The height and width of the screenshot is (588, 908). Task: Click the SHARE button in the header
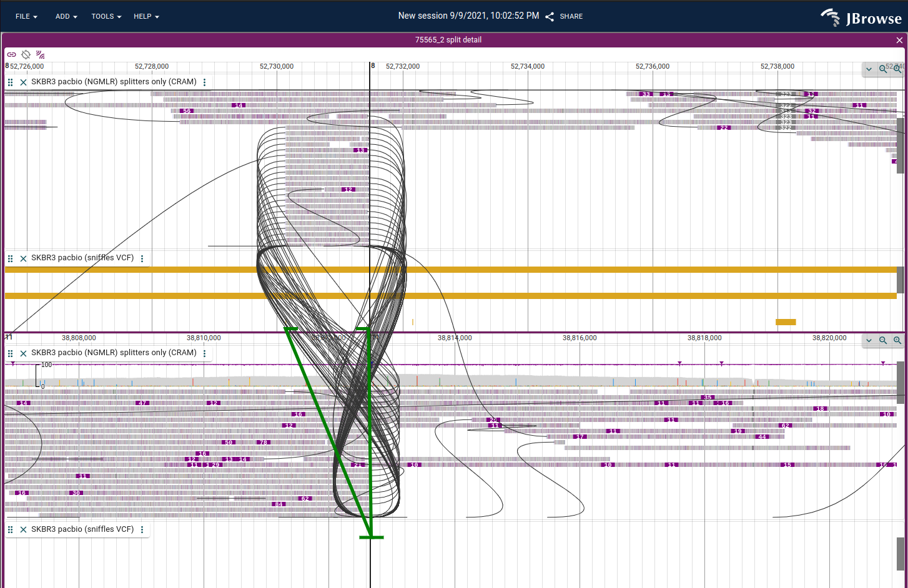571,16
